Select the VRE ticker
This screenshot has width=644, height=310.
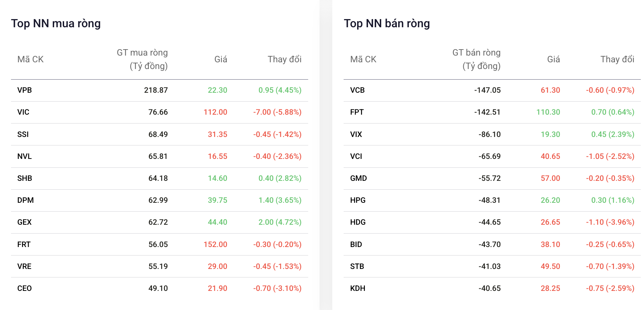click(24, 266)
